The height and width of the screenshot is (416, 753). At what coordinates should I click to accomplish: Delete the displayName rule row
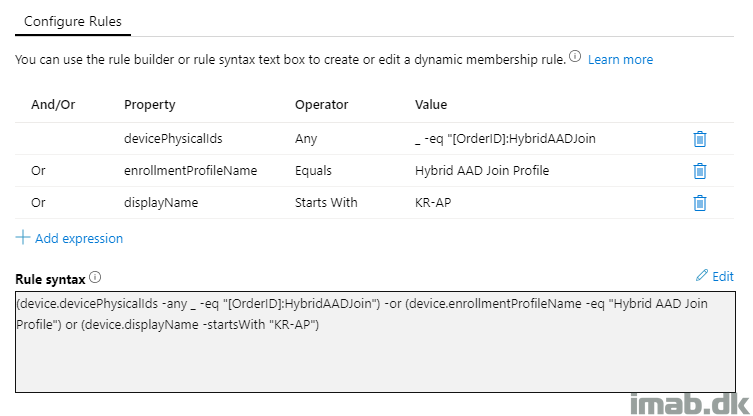click(700, 203)
